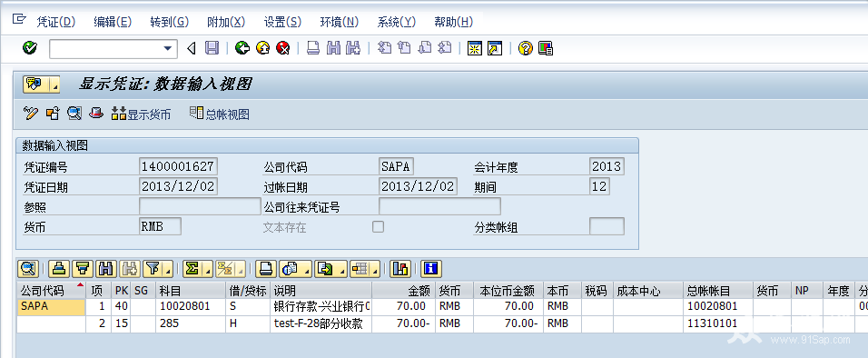Click the Find binoculars icon in standard toolbar
Screen dimensions: 868x358
333,48
